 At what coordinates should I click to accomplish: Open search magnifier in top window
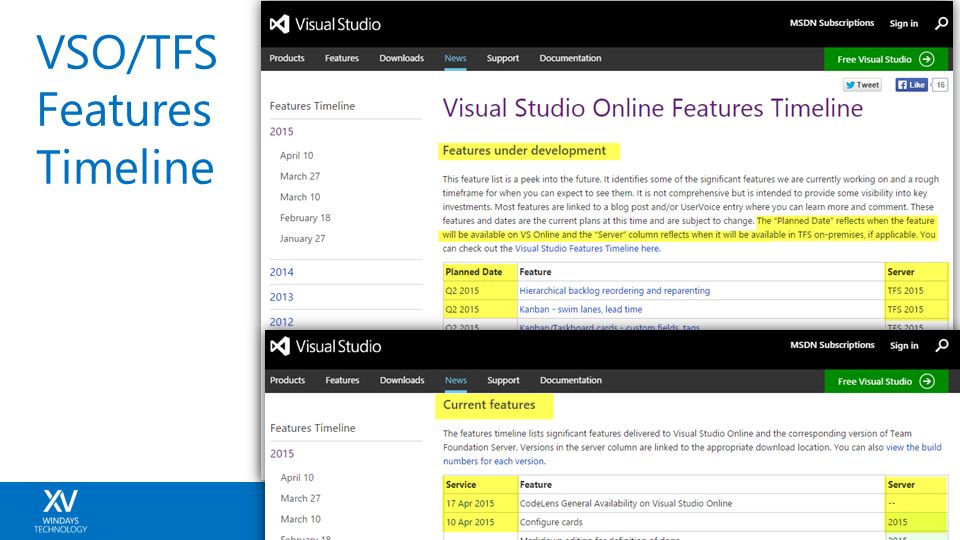point(941,23)
